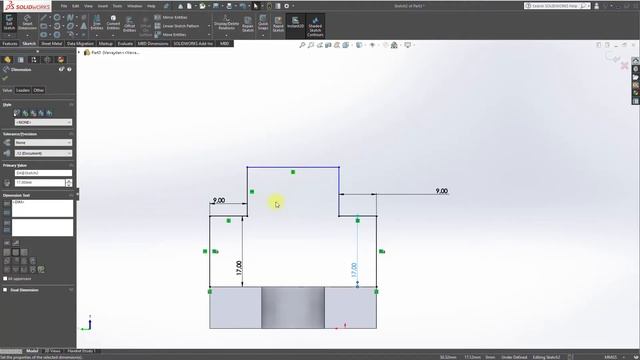The height and width of the screenshot is (360, 640).
Task: Open the DisplayManager panel tab
Action: click(61, 60)
